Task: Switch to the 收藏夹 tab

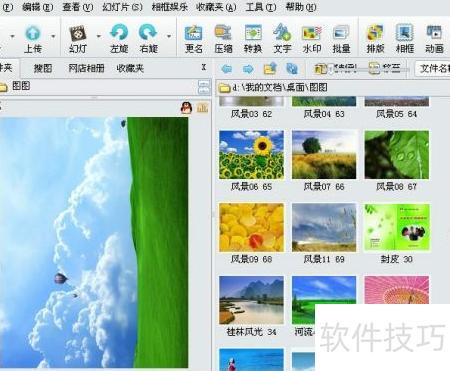Action: coord(130,68)
